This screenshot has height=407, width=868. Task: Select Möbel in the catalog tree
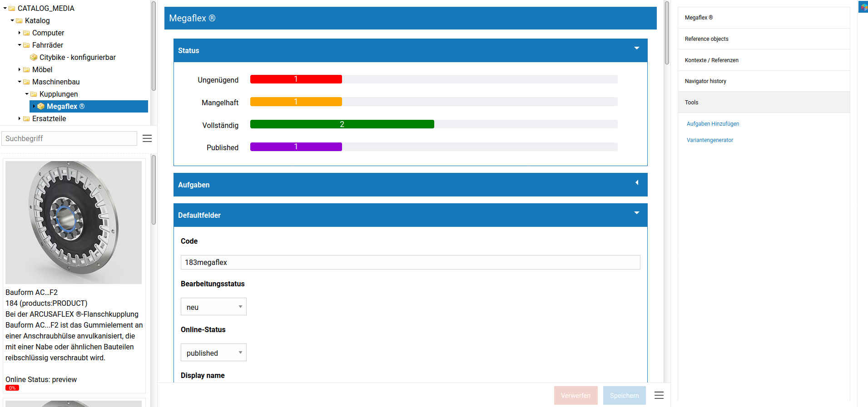tap(42, 69)
